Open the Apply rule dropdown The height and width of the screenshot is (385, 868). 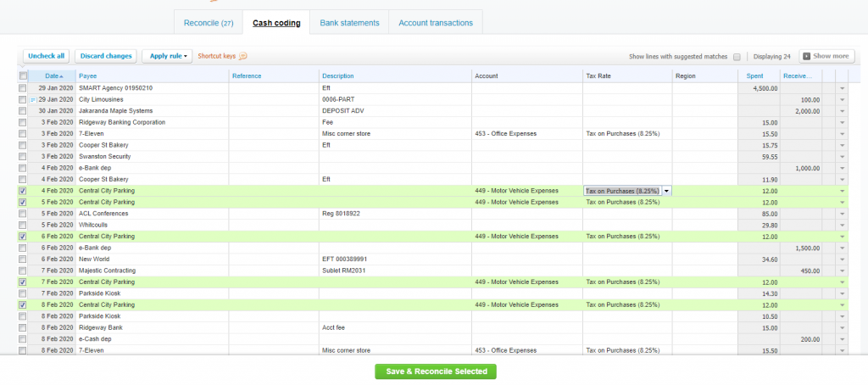point(167,56)
